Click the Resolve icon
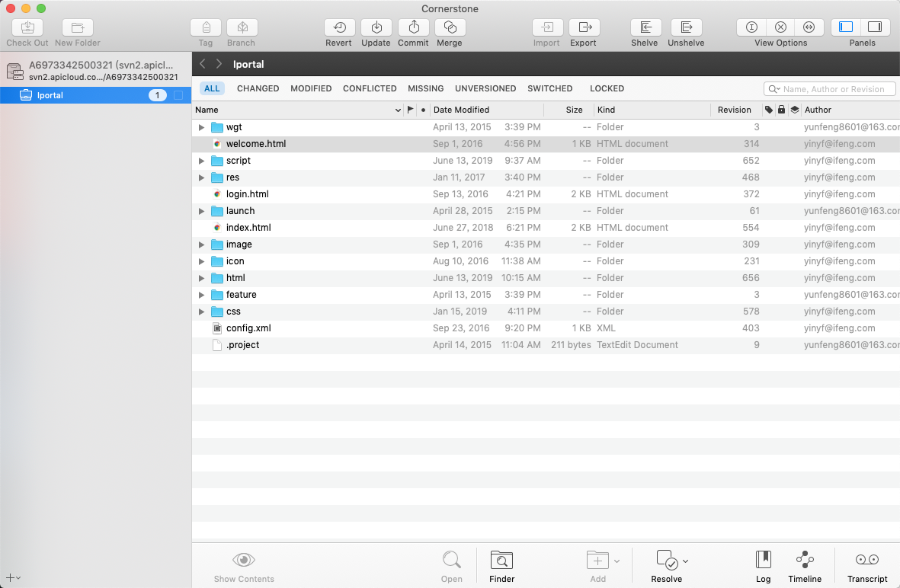The width and height of the screenshot is (900, 588). coord(667,560)
